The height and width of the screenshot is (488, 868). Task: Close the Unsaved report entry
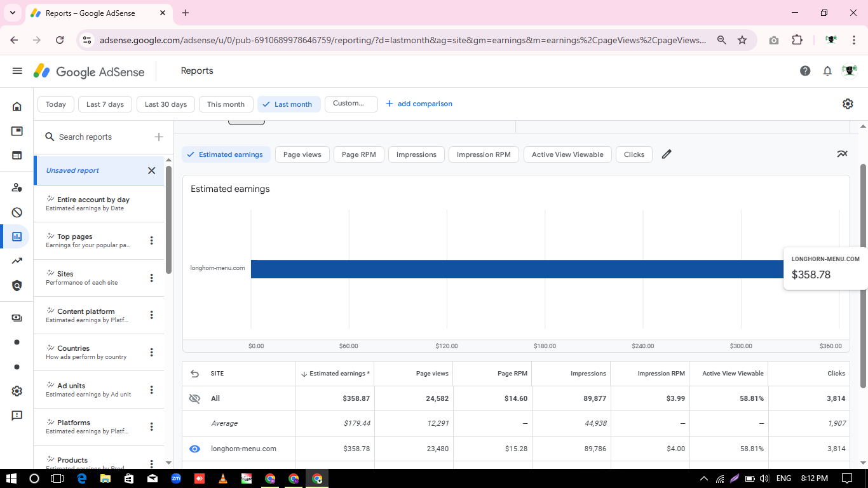[151, 170]
